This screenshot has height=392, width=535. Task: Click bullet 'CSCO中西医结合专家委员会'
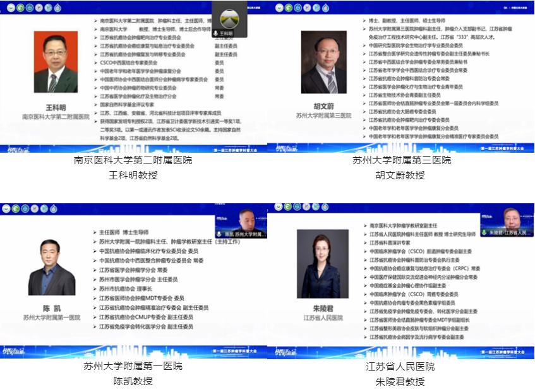pos(129,62)
